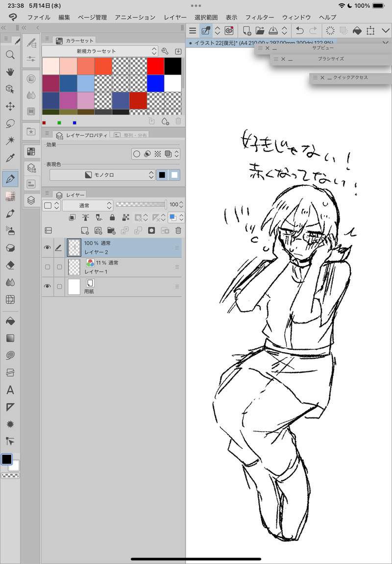The height and width of the screenshot is (564, 392).
Task: Show layer レイヤー 1 via visibility box
Action: click(48, 267)
